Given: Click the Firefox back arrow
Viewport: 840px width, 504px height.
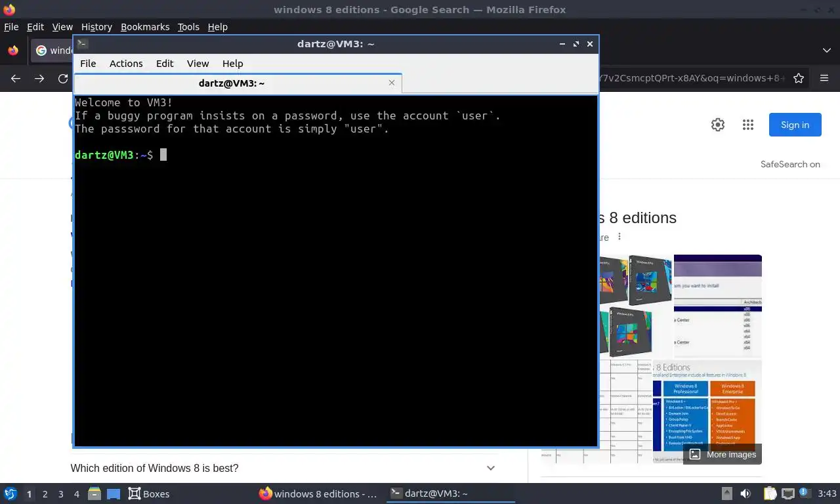Looking at the screenshot, I should [16, 78].
